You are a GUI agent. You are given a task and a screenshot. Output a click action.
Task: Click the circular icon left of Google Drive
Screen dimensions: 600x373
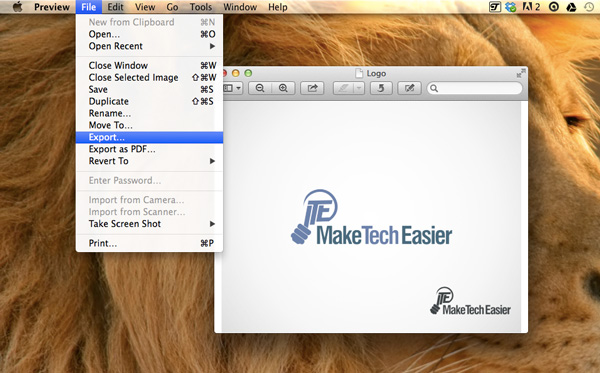click(554, 7)
